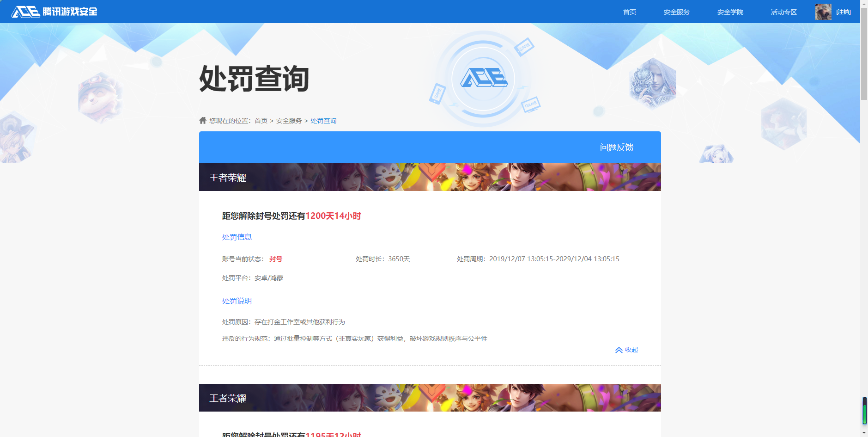Select the 处罚查询 breadcrumb link

(x=323, y=121)
